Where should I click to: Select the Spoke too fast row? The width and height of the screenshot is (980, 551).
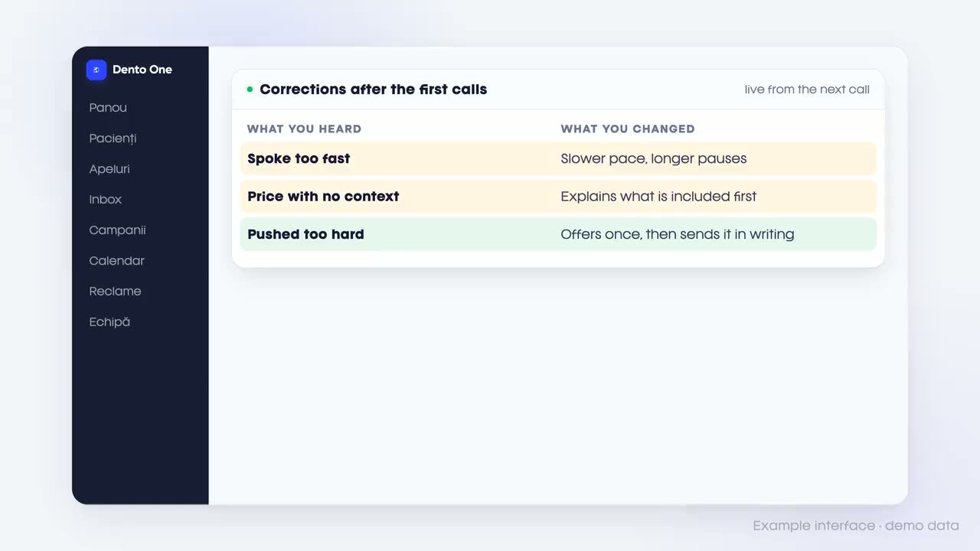[x=558, y=158]
